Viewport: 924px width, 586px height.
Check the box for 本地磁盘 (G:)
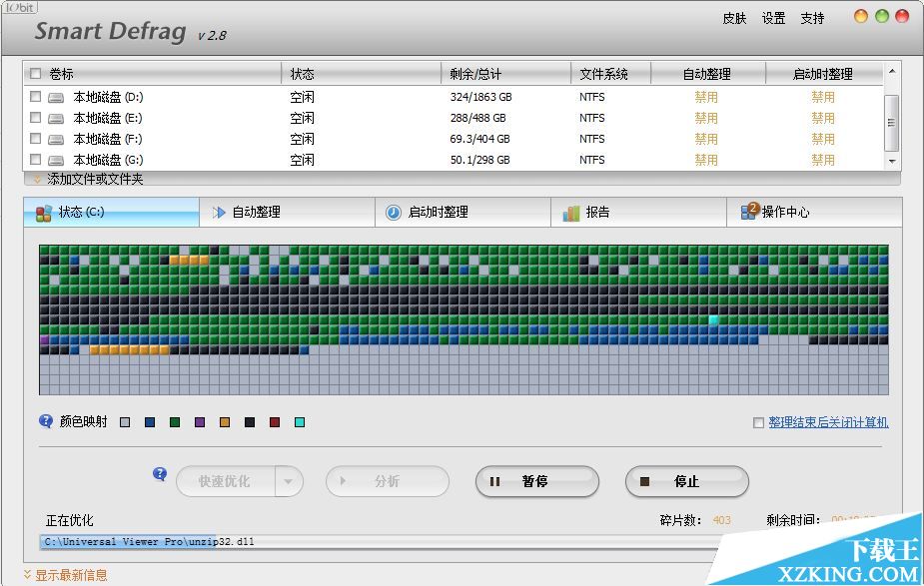point(35,159)
